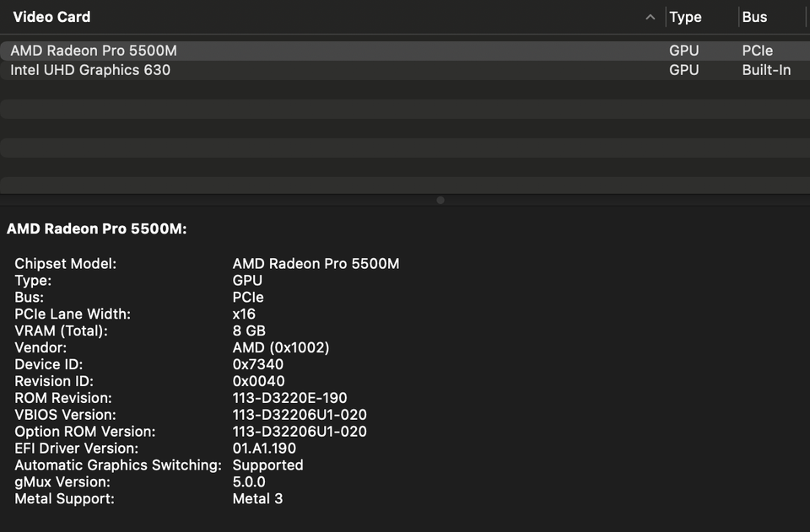Click the GPU type cell in Intel row
Viewport: 810px width, 532px height.
(x=683, y=70)
